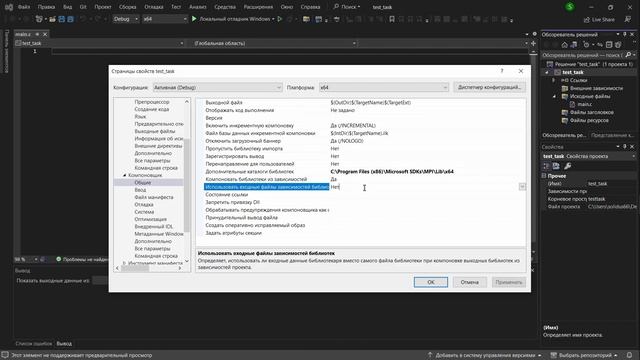Select Файлы заголовков in Solution Explorer
Screen dimensions: 640x360
pyautogui.click(x=591, y=112)
